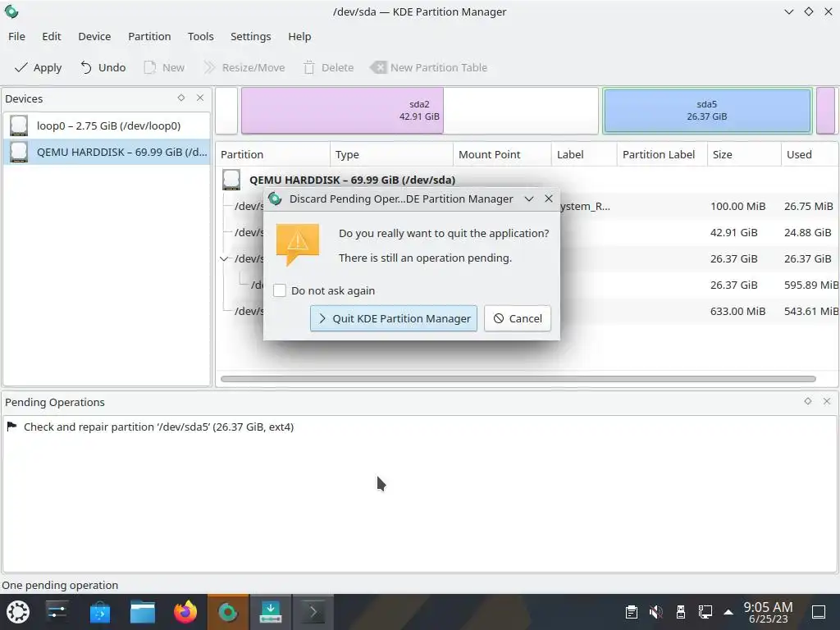Click the show desktop icon in taskbar
The width and height of the screenshot is (840, 630).
click(819, 612)
